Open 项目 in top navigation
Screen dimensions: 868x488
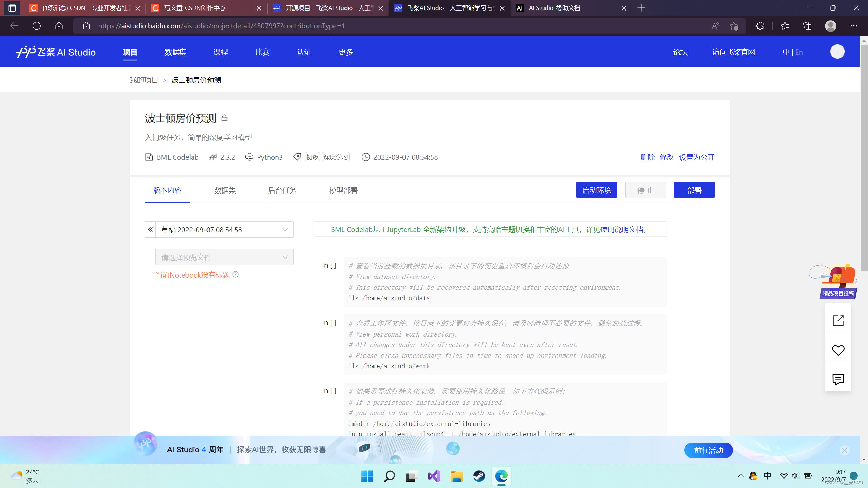130,52
